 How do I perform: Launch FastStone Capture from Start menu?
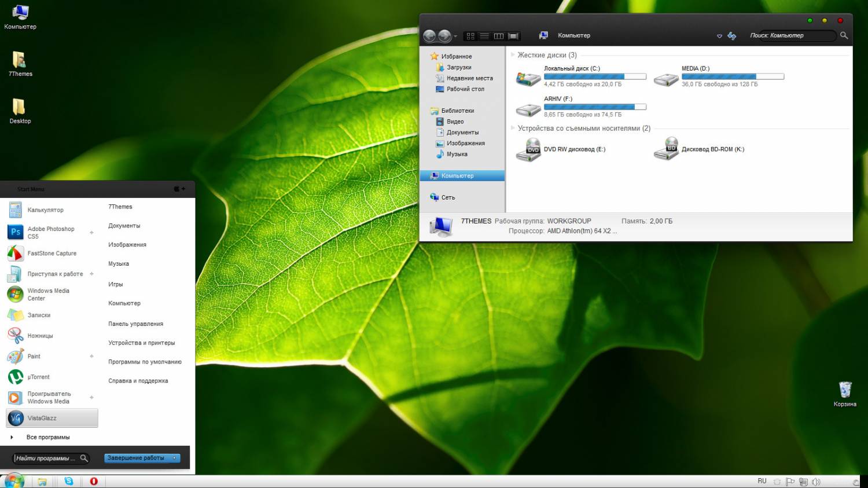click(x=51, y=254)
